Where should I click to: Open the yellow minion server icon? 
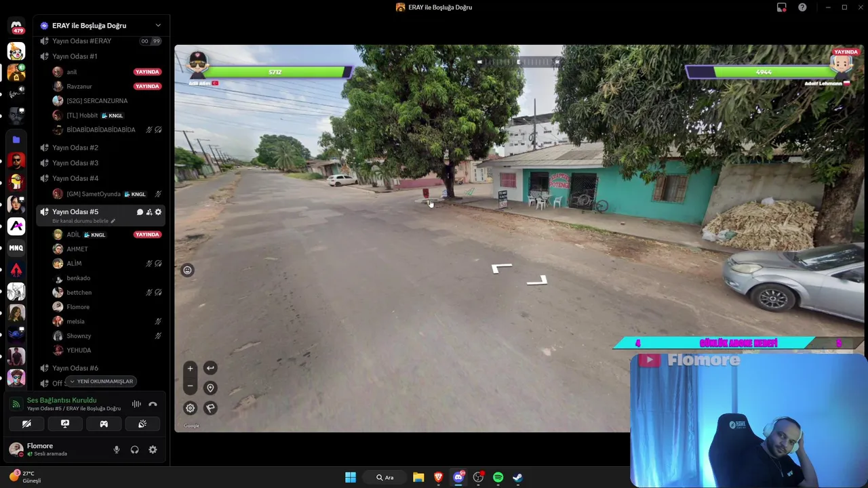[x=16, y=182]
